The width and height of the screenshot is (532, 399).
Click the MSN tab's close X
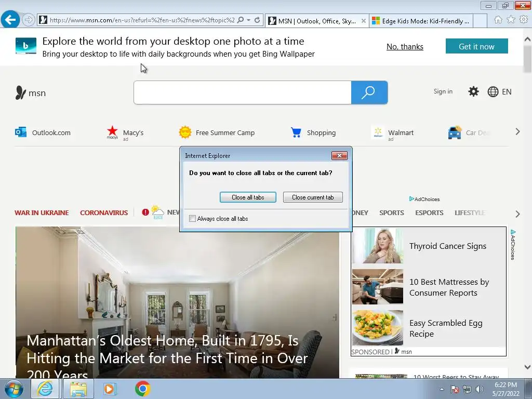click(363, 21)
